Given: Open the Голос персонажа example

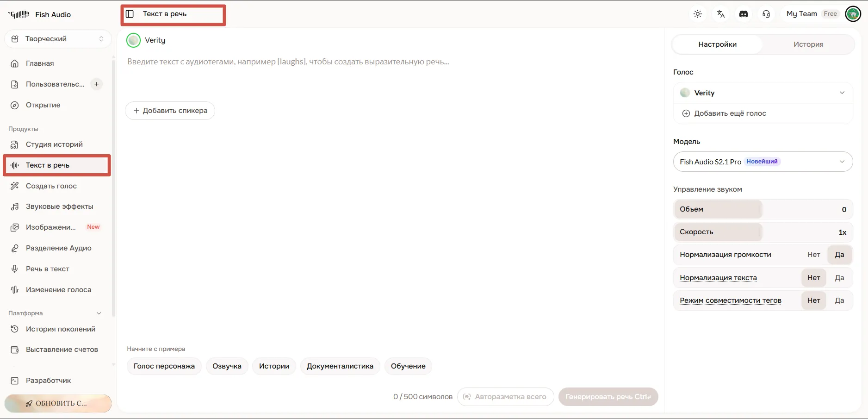Looking at the screenshot, I should point(164,366).
